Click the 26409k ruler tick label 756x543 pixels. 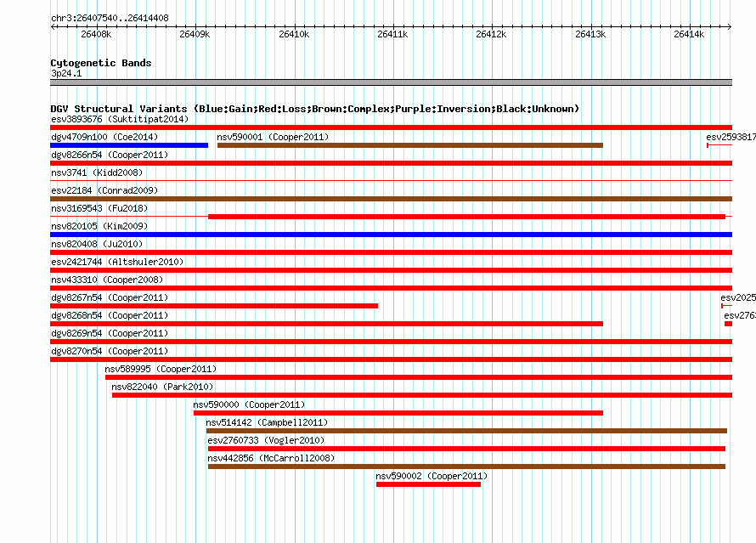pyautogui.click(x=195, y=34)
